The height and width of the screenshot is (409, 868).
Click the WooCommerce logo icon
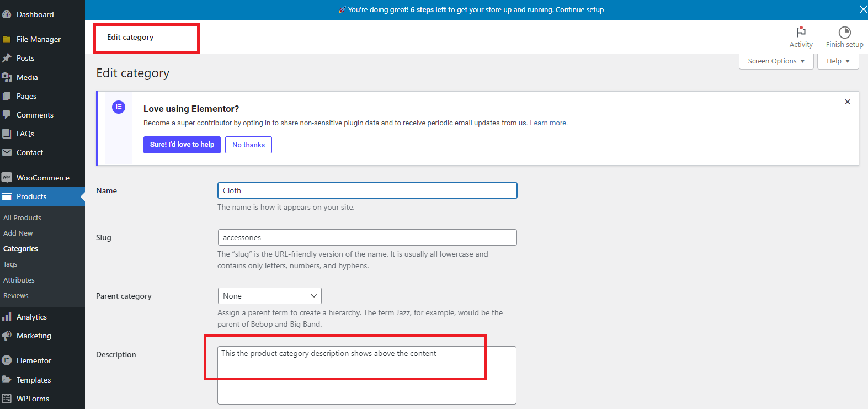coord(7,177)
